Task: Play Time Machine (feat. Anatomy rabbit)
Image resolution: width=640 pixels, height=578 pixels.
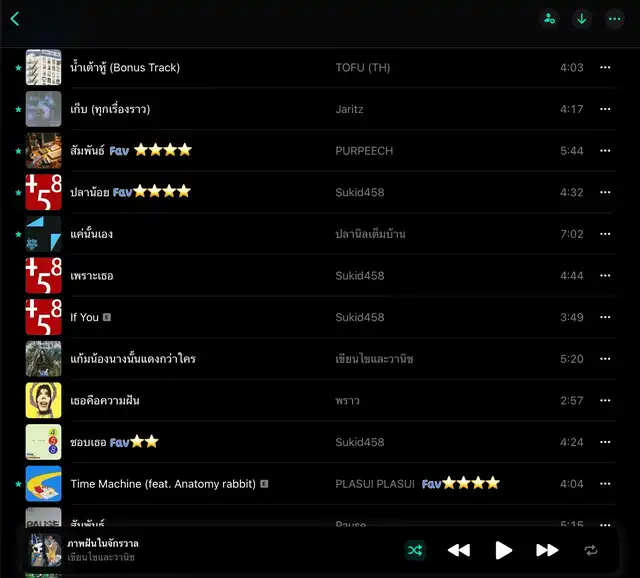Action: point(162,484)
